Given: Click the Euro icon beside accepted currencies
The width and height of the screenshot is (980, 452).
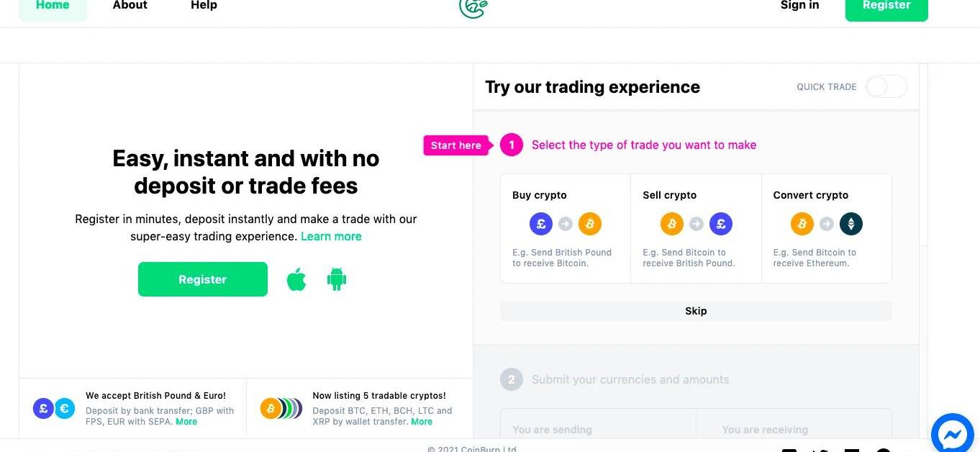Looking at the screenshot, I should pos(65,409).
